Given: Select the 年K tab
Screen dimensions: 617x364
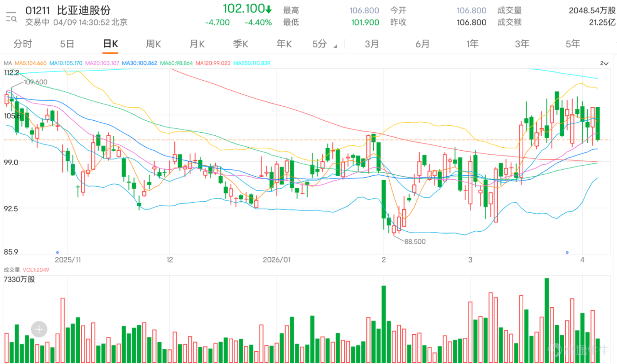Looking at the screenshot, I should [x=284, y=44].
